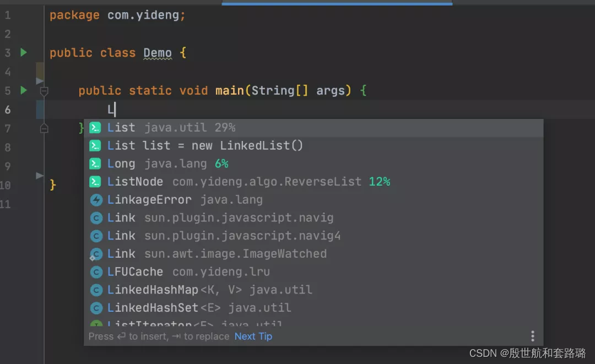
Task: Click lightning icon beside LinkageError
Action: pos(96,200)
